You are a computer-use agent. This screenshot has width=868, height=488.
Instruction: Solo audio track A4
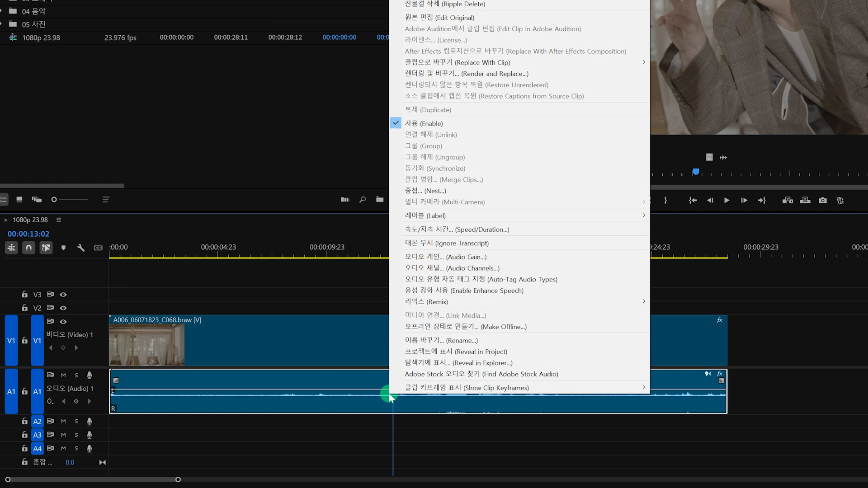coord(76,448)
